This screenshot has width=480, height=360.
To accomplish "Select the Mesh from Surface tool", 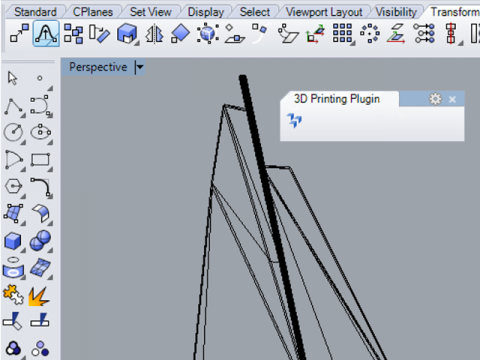I will pos(40,267).
